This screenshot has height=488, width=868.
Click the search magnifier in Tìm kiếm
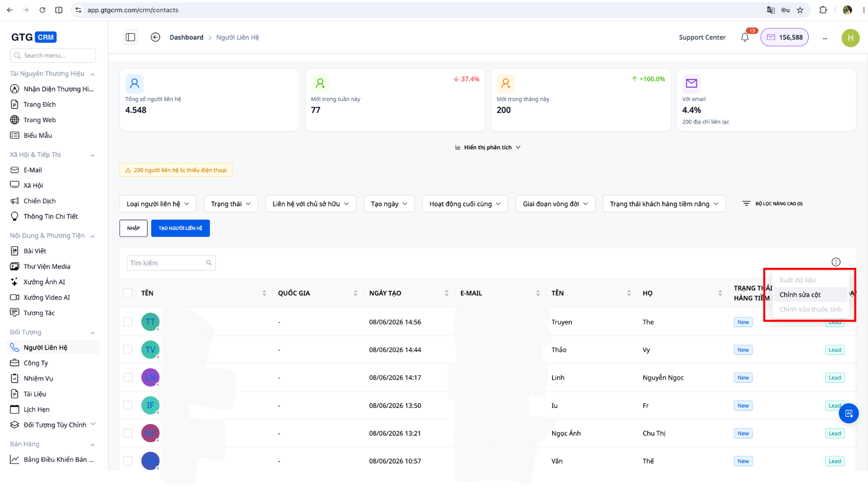(x=209, y=263)
